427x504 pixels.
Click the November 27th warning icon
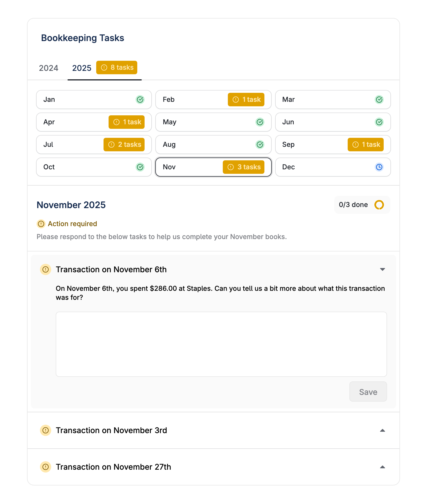46,467
